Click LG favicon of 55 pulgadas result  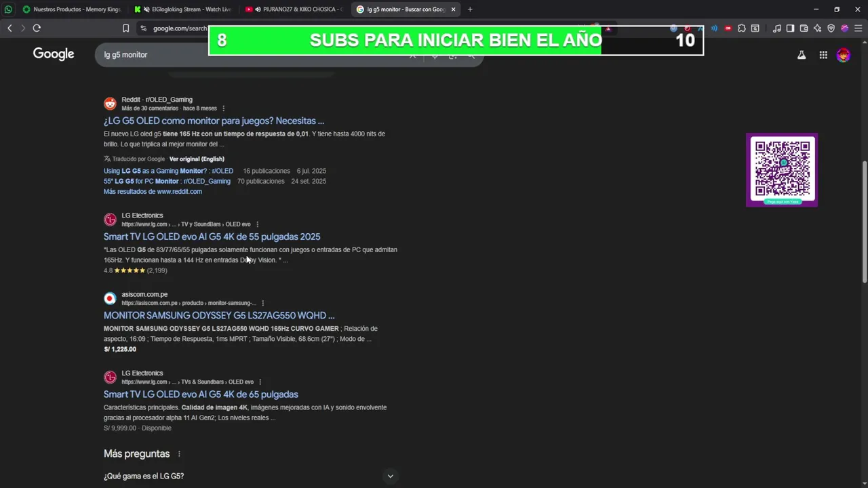tap(110, 220)
